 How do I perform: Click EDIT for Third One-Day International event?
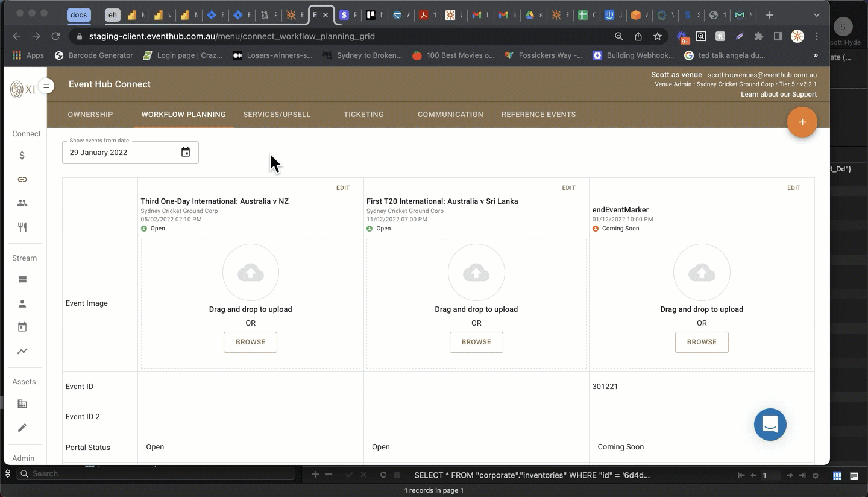343,188
